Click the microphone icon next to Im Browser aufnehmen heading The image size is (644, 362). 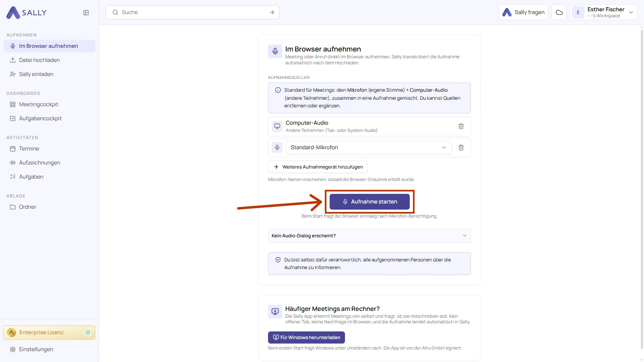pyautogui.click(x=275, y=51)
